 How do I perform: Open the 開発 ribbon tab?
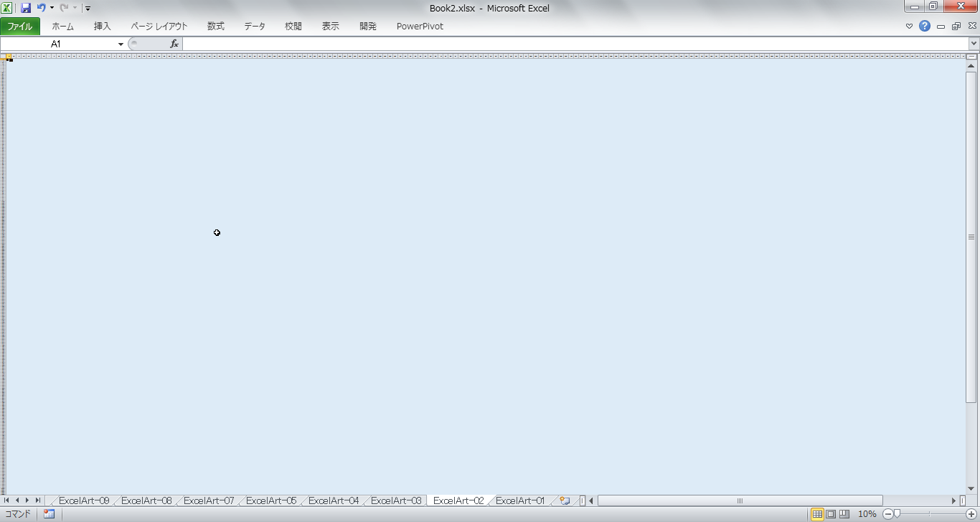(368, 27)
